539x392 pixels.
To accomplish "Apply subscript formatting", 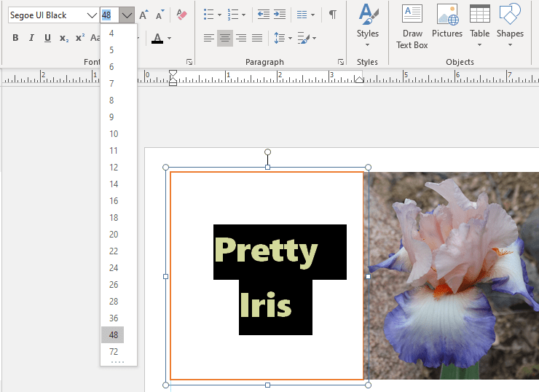I will click(x=64, y=38).
